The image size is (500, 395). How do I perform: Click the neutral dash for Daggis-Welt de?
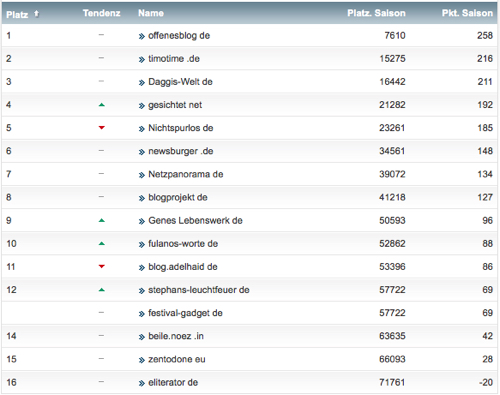click(101, 81)
